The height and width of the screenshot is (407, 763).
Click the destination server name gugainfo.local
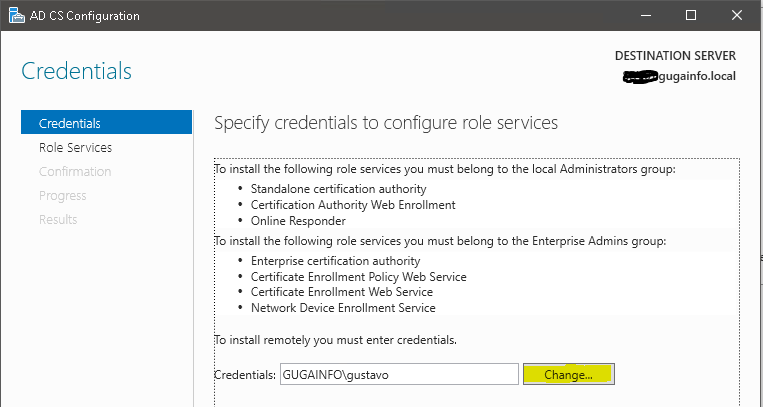(x=696, y=76)
